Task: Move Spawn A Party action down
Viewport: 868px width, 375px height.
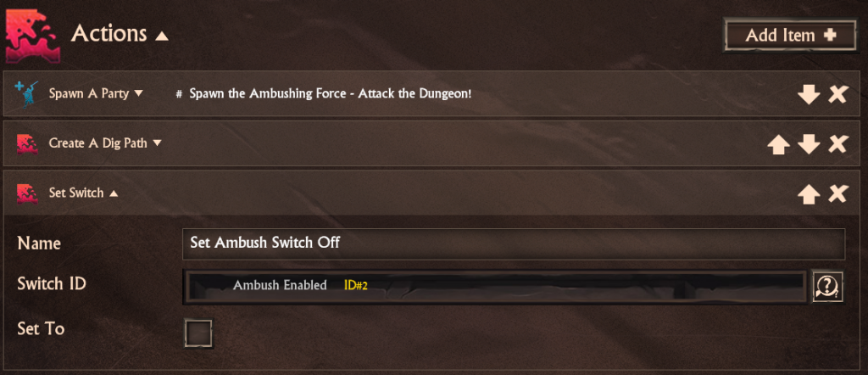Action: (808, 95)
